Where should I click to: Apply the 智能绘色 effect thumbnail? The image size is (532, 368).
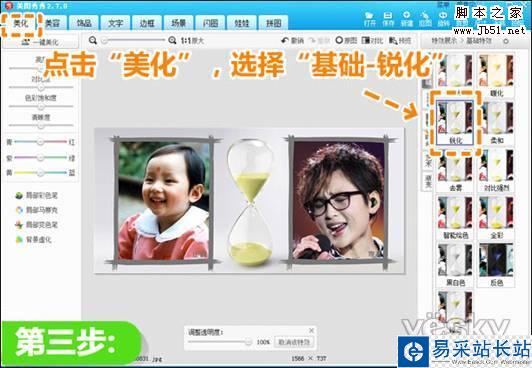(455, 218)
